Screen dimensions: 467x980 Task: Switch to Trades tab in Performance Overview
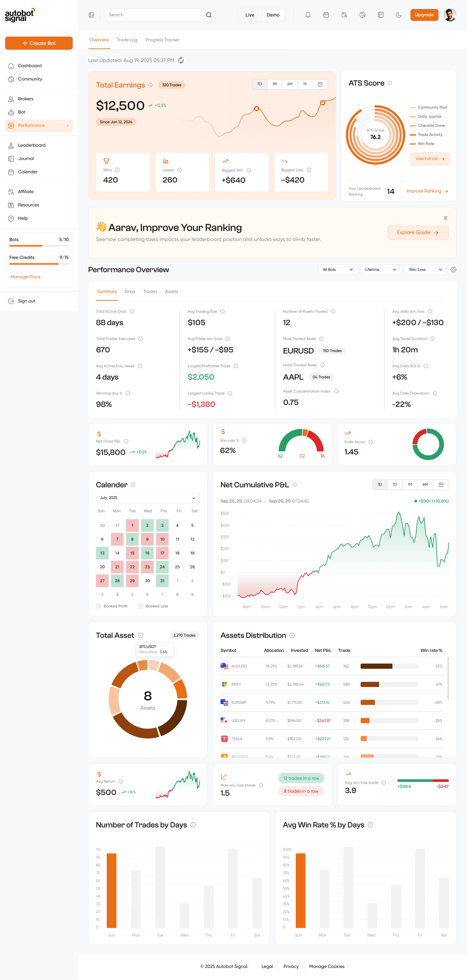(150, 291)
